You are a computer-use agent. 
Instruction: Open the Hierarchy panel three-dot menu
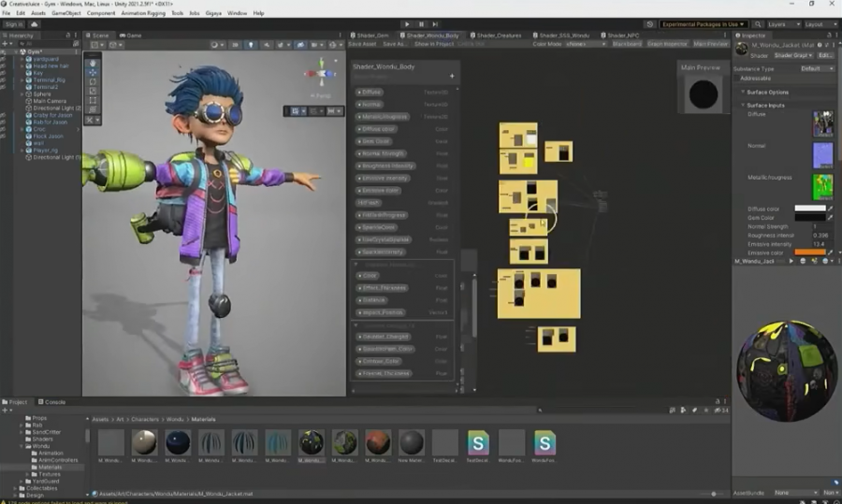(76, 35)
